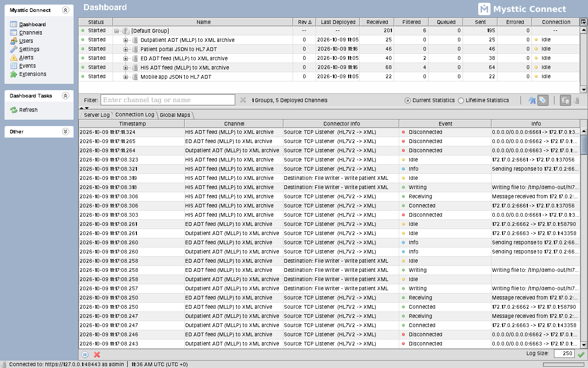Viewport: 588px width, 368px height.
Task: Open the Global Maps tab
Action: [x=175, y=115]
